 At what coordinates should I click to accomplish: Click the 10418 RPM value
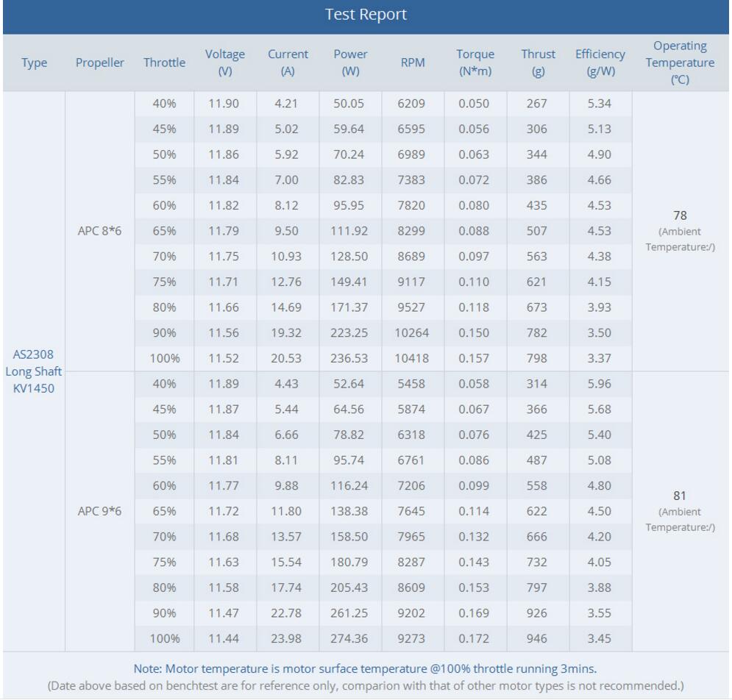411,357
